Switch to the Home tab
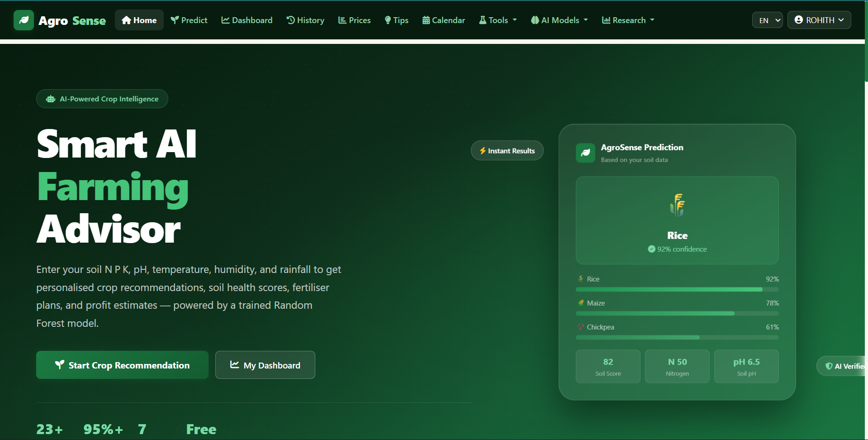 tap(139, 20)
